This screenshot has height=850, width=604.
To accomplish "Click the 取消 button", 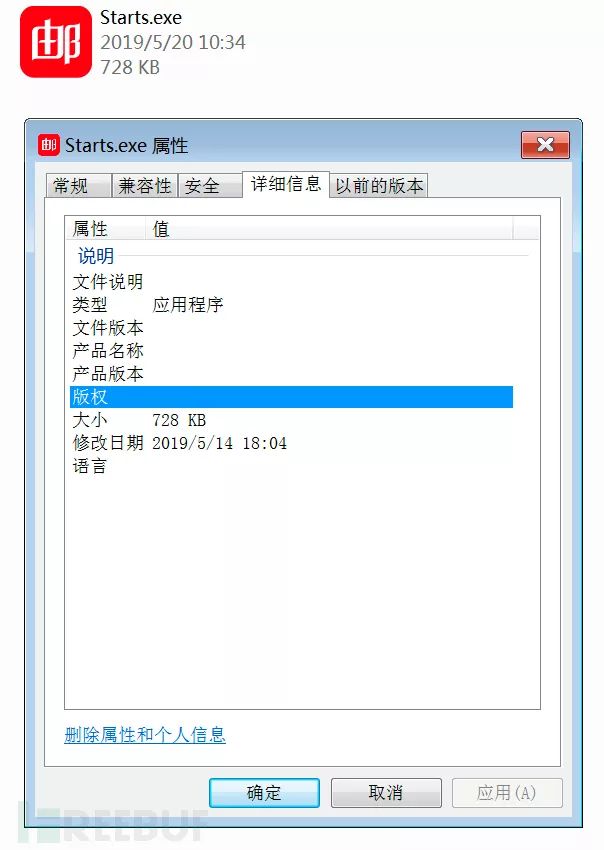I will [x=386, y=793].
